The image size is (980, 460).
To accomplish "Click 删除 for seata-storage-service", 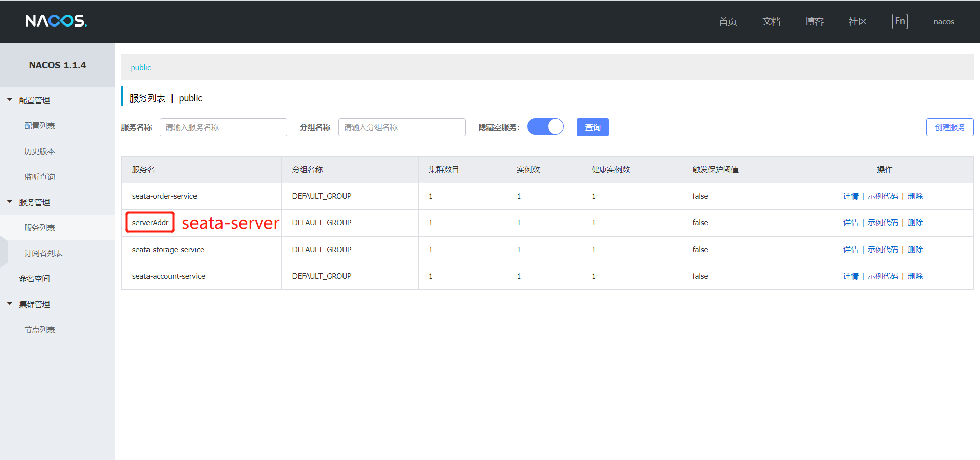I will (x=915, y=250).
